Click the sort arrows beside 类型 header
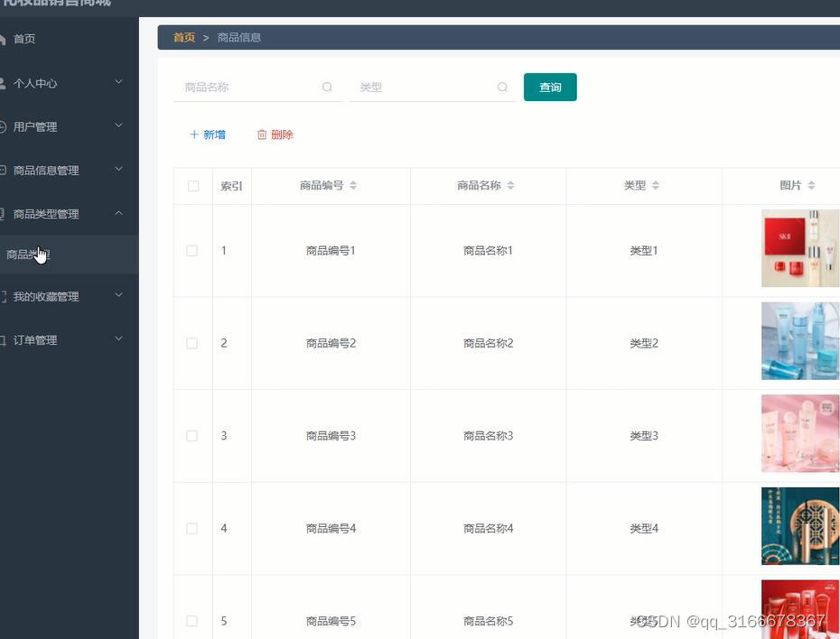This screenshot has width=840, height=639. pos(656,185)
